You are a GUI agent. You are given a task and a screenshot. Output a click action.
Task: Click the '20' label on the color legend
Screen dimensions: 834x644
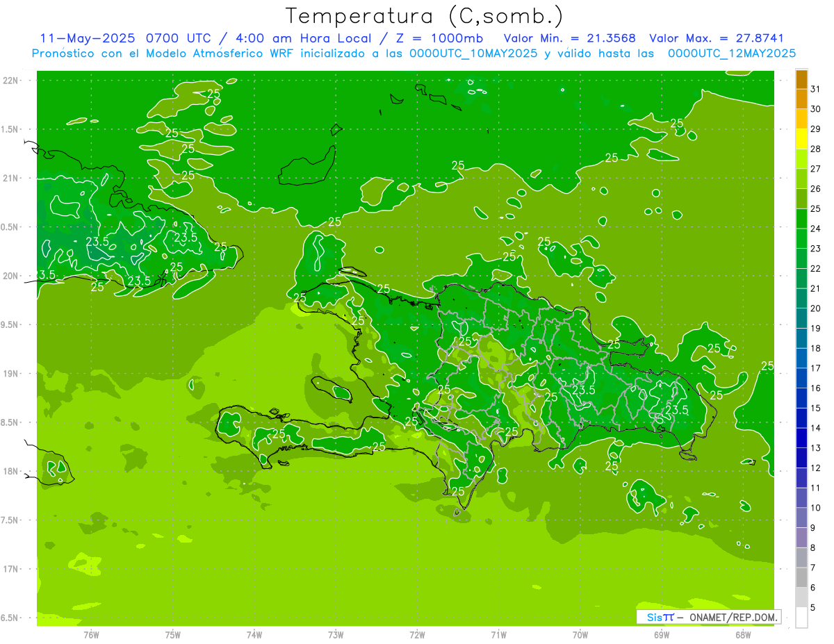tap(816, 308)
